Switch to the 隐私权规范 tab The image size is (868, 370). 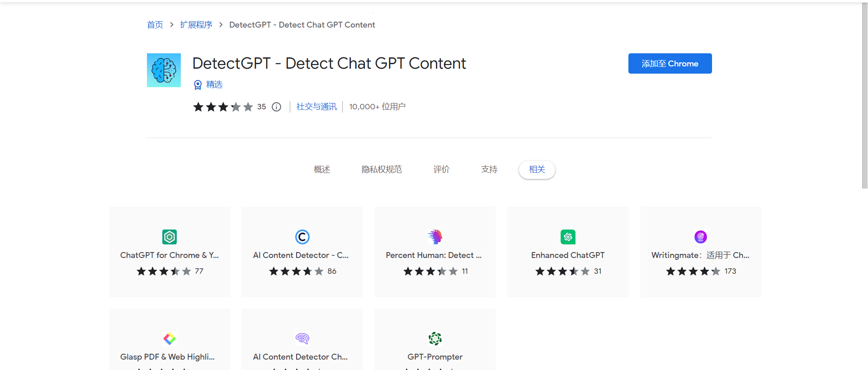pyautogui.click(x=382, y=169)
